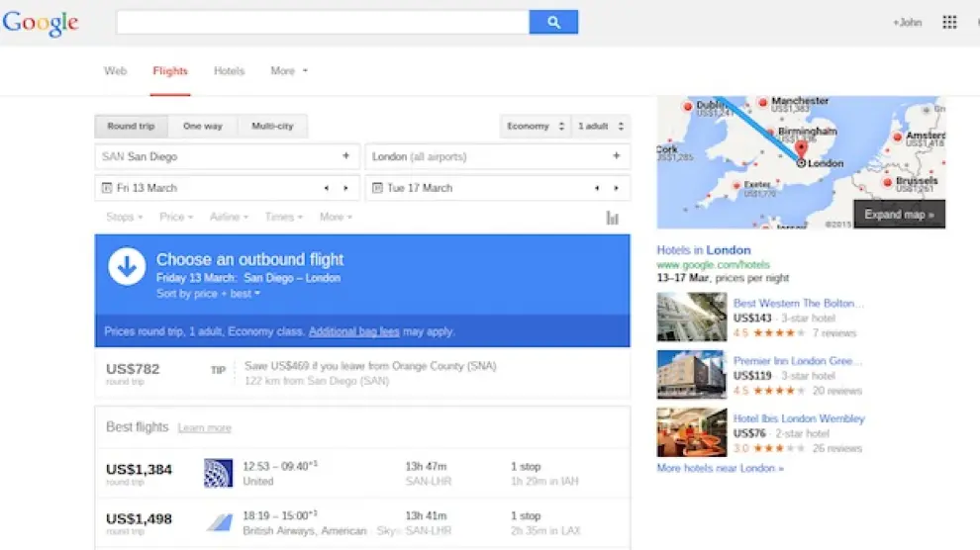Click the United airline logo
Screen dimensions: 980x550
218,473
